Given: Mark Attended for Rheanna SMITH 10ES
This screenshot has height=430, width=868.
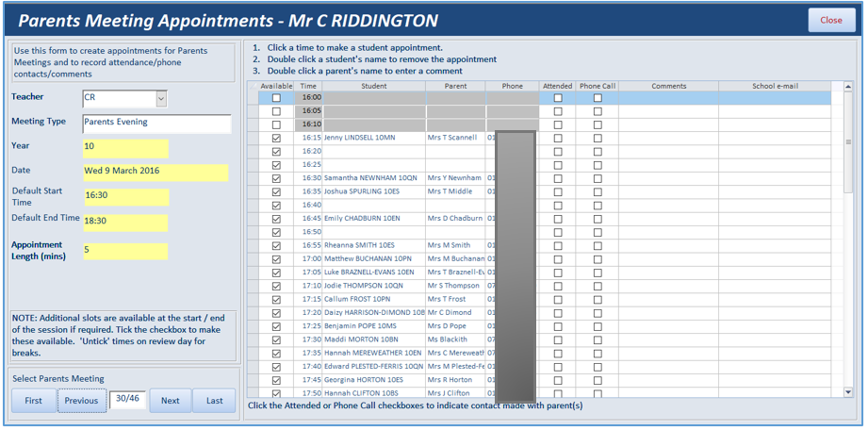Looking at the screenshot, I should point(558,245).
